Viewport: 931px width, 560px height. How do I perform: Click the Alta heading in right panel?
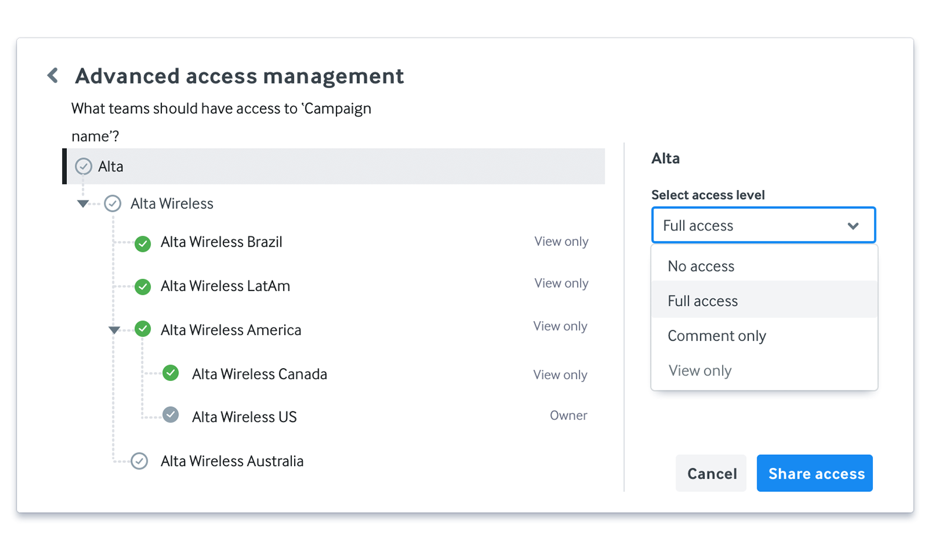point(666,158)
